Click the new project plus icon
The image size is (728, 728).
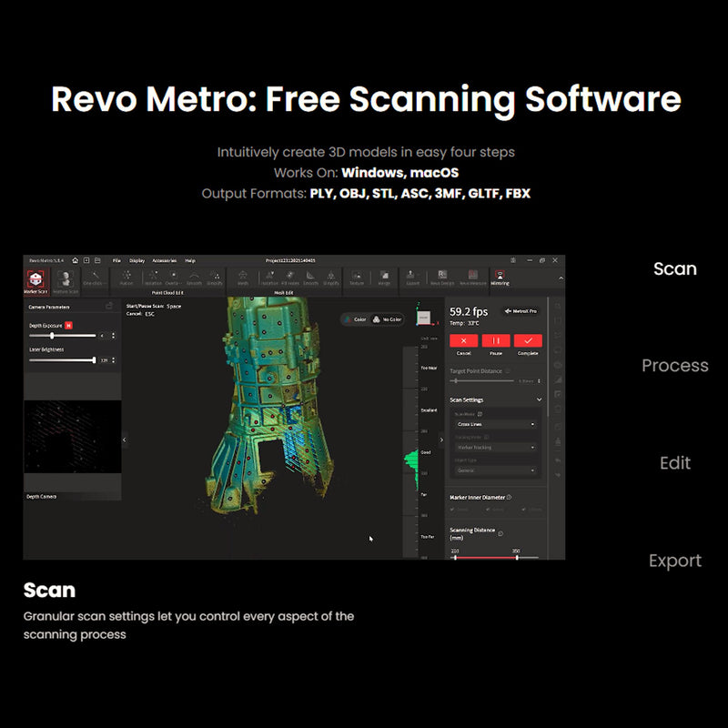[86, 260]
